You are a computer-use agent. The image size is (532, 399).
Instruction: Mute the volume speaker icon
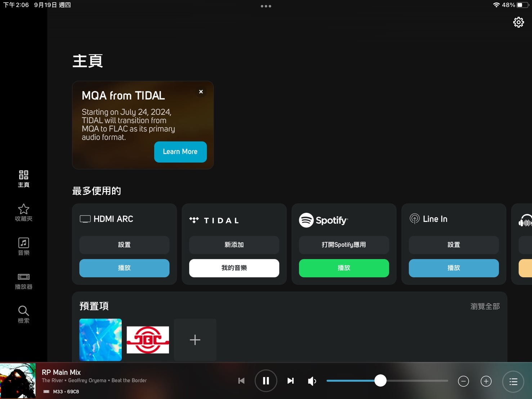click(x=312, y=381)
